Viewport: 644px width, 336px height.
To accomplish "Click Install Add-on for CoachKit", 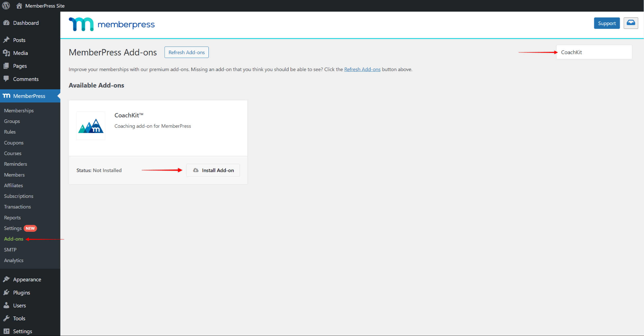I will coord(213,170).
